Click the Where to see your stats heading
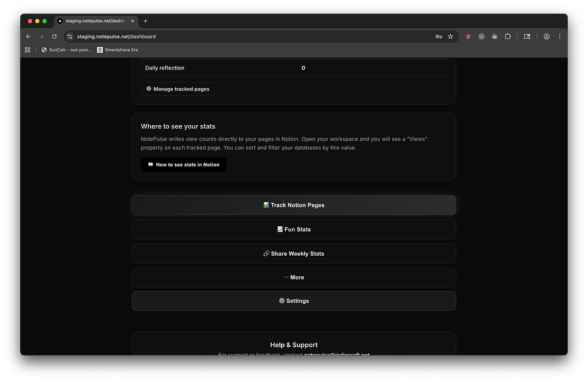This screenshot has width=588, height=382. (x=178, y=126)
